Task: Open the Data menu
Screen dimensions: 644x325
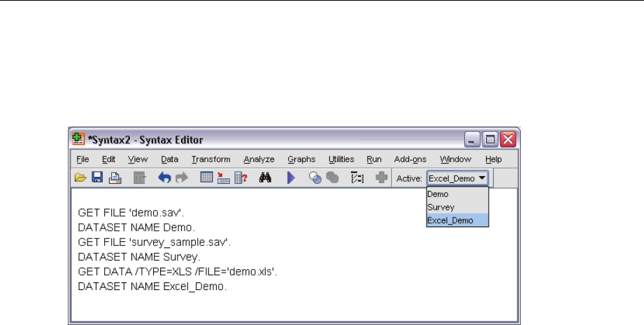Action: coord(169,159)
